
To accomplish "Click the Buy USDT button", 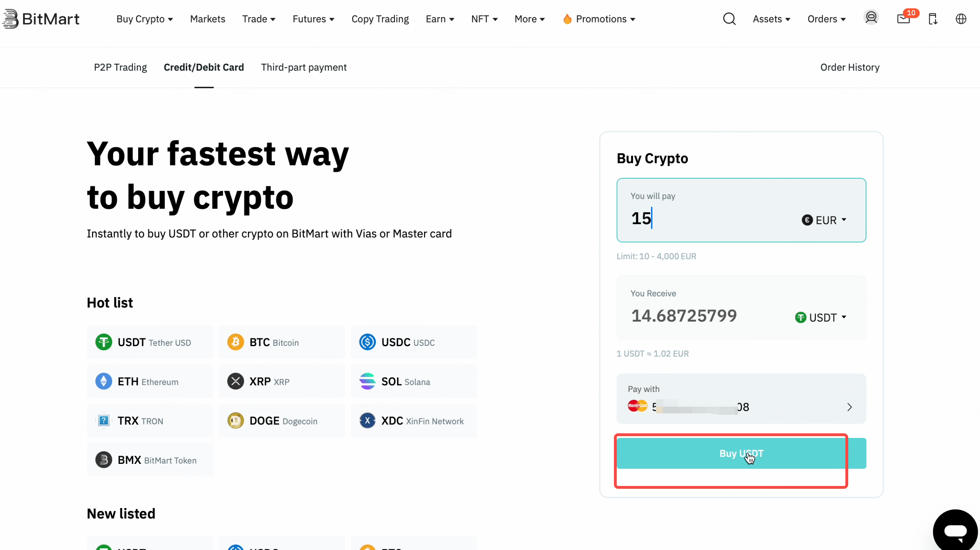I will (741, 454).
